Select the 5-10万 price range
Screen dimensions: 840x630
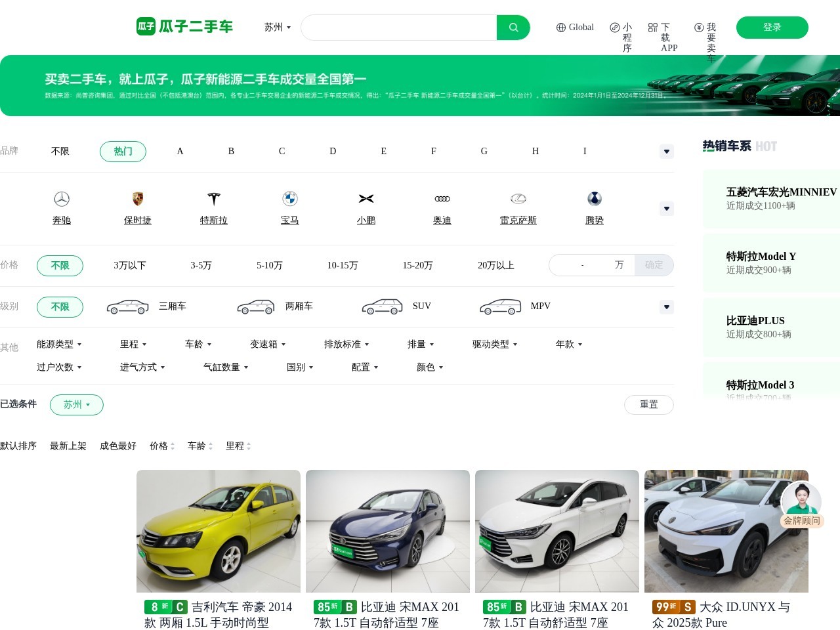269,265
